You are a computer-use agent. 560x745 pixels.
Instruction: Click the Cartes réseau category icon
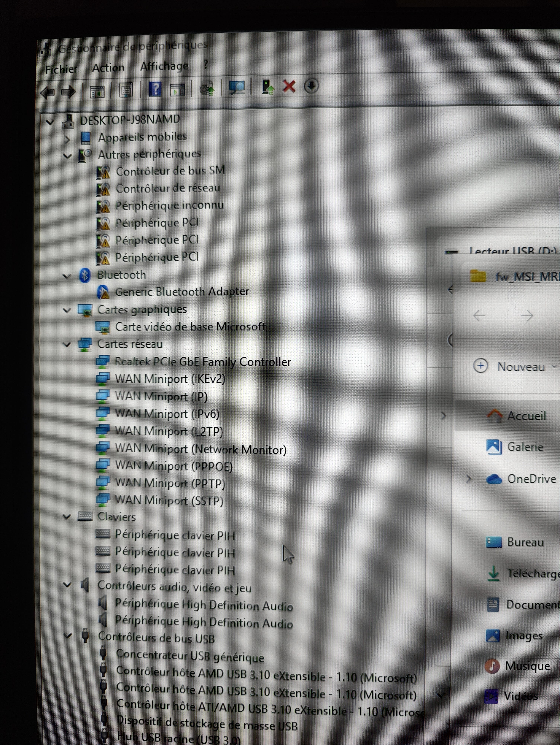coord(85,344)
